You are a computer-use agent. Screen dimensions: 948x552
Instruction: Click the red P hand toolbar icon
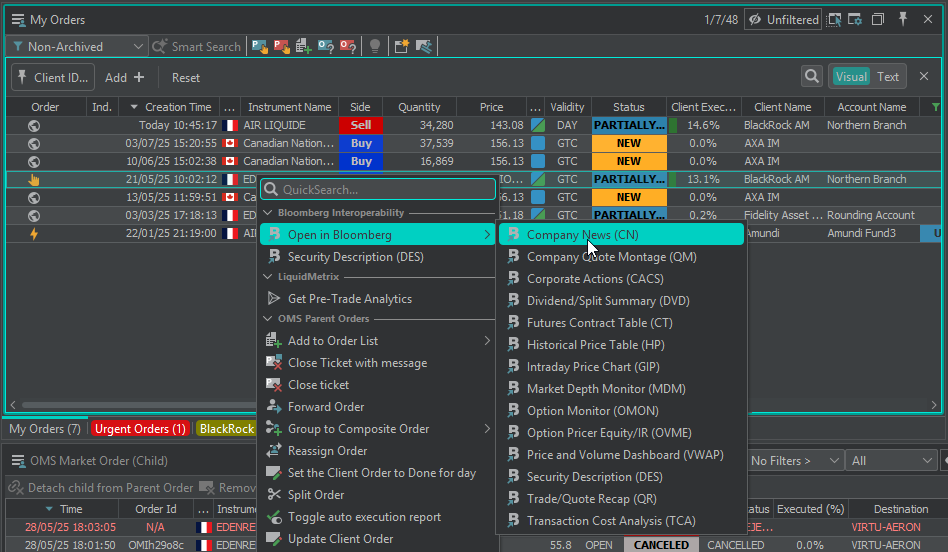[282, 47]
